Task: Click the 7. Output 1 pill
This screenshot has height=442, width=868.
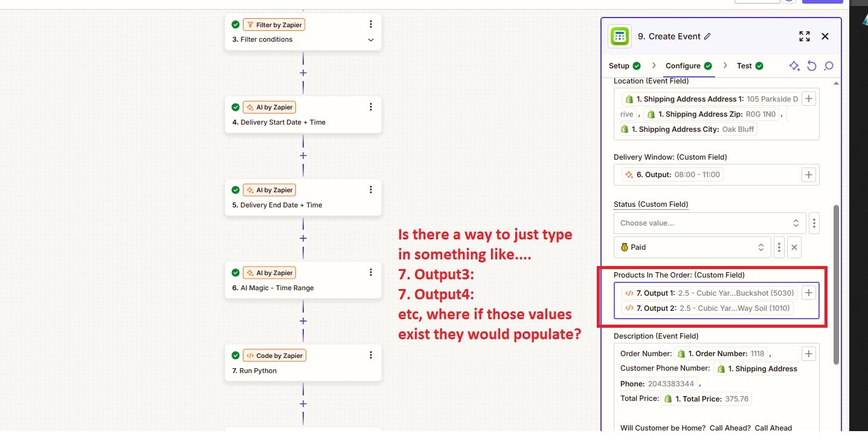Action: (710, 293)
